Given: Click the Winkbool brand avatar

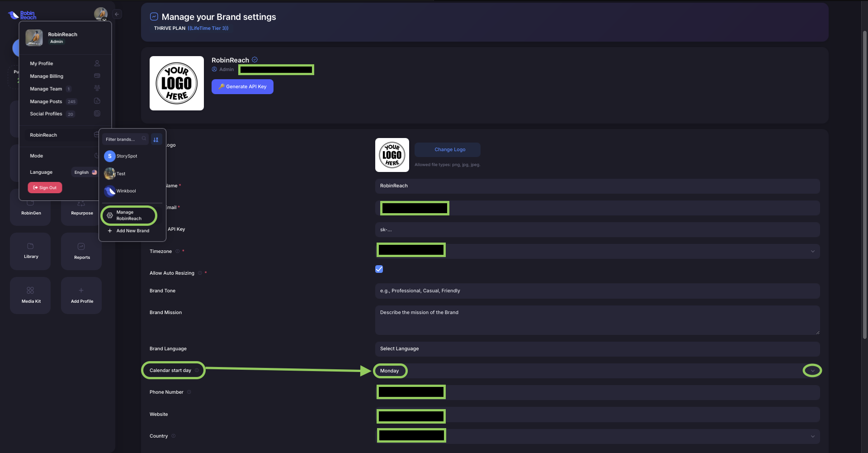Looking at the screenshot, I should pyautogui.click(x=109, y=191).
